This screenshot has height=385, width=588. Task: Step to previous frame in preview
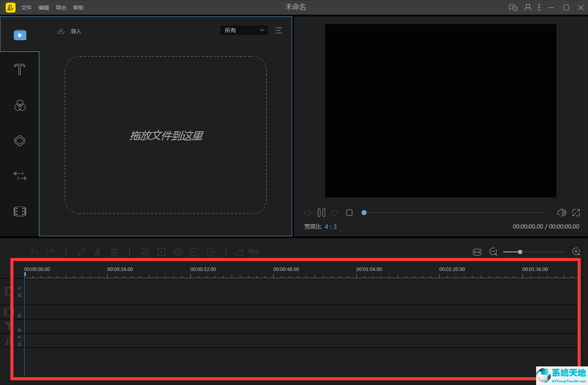tap(307, 213)
